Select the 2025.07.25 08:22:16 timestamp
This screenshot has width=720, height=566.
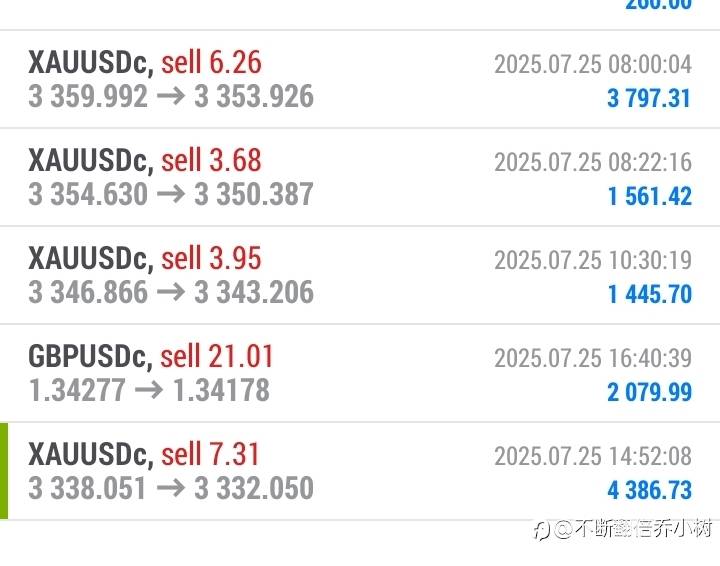(592, 162)
